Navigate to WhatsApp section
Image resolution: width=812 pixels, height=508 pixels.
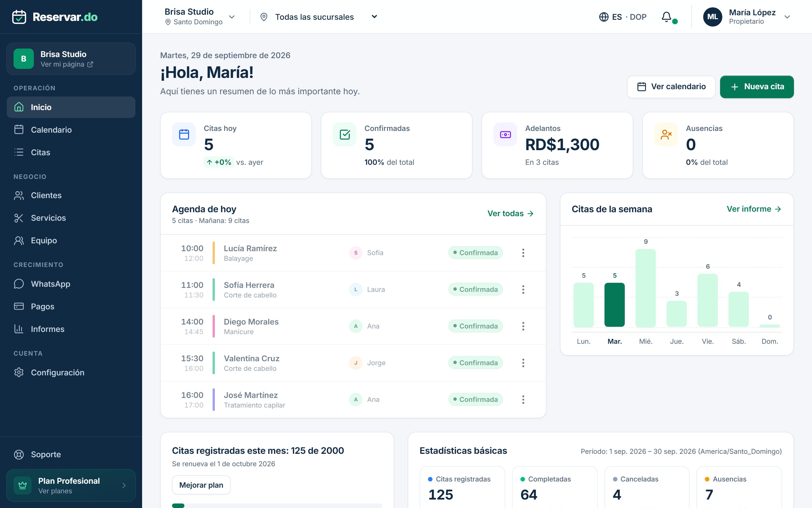71,284
